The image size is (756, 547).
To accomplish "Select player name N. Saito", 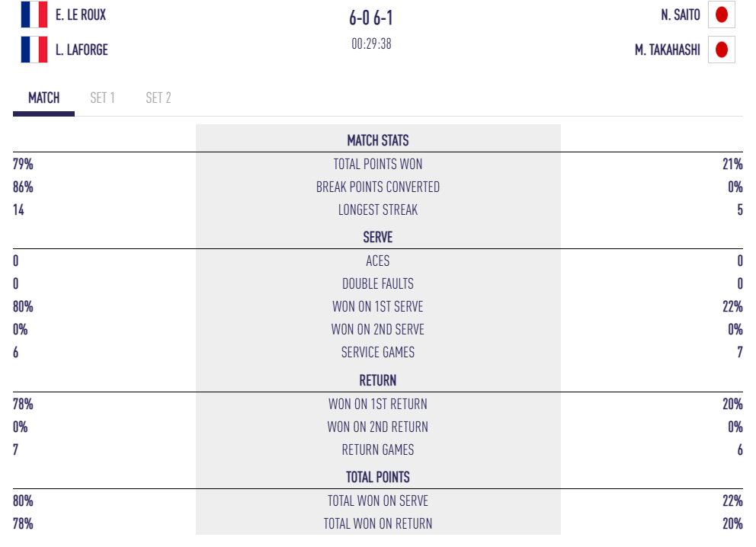I will (681, 14).
